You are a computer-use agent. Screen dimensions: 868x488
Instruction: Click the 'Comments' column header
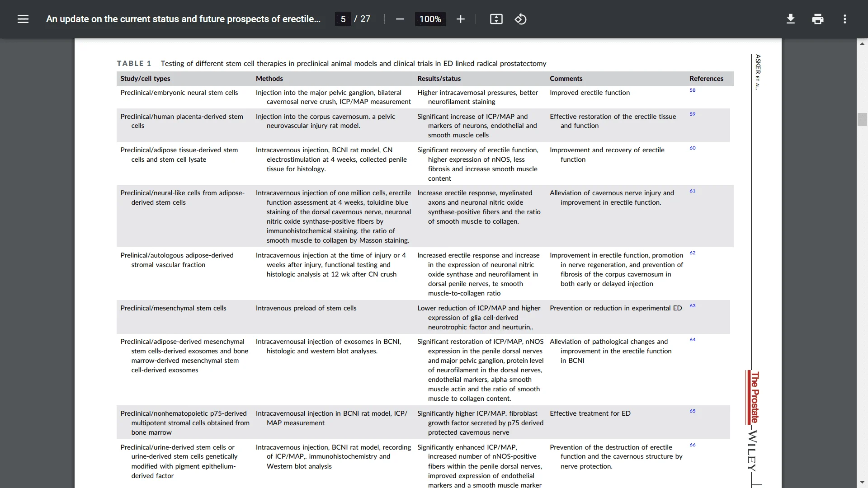566,78
